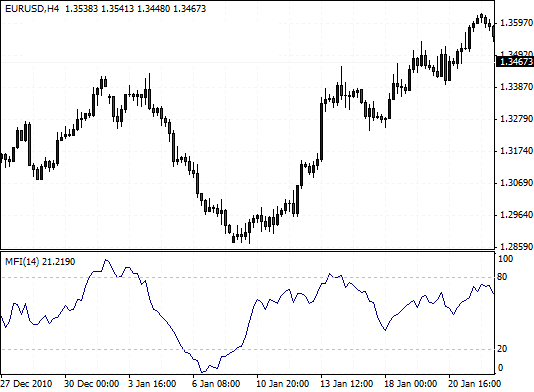Screen dimensions: 534x392
Task: Click the 1.35970 price axis label
Action: (x=516, y=23)
